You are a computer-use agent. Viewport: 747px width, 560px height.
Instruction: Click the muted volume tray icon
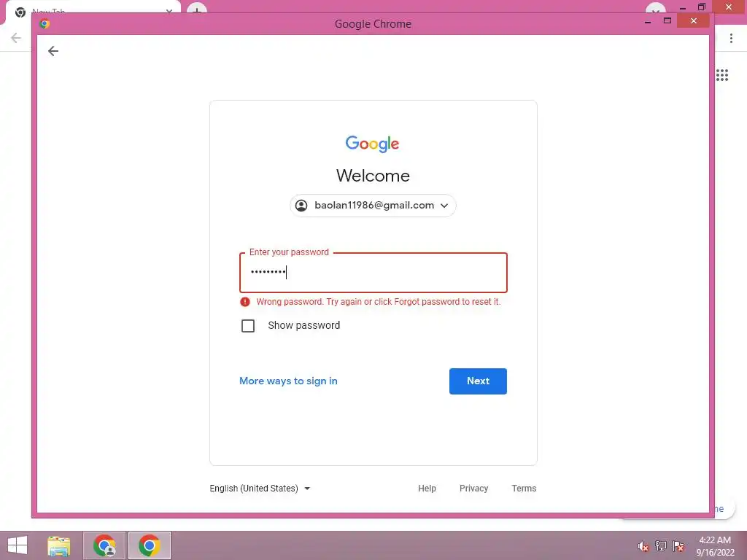643,546
